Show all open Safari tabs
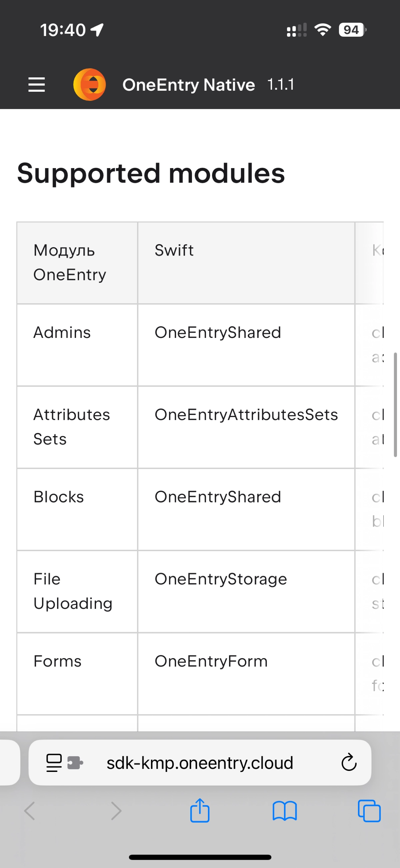Viewport: 400px width, 868px height. [x=369, y=811]
